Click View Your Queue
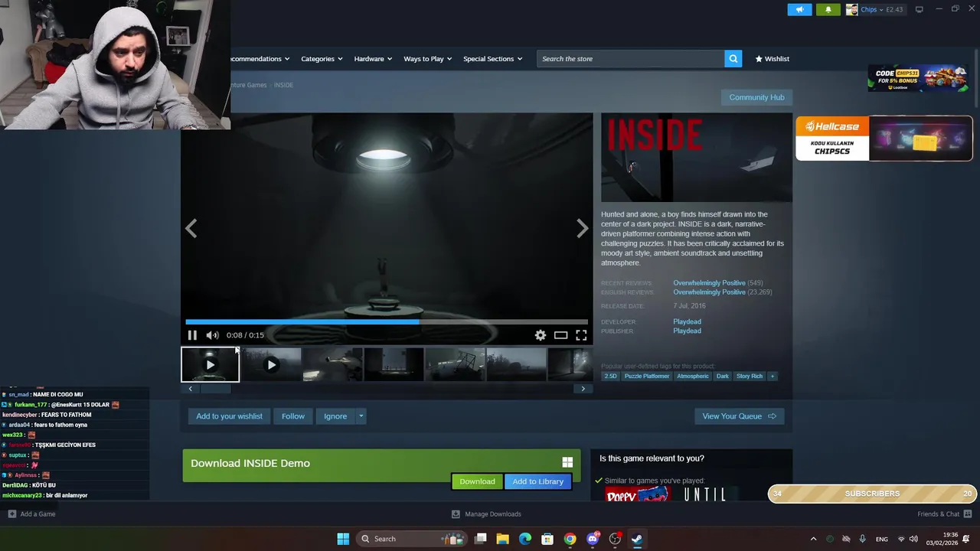 [x=739, y=416]
